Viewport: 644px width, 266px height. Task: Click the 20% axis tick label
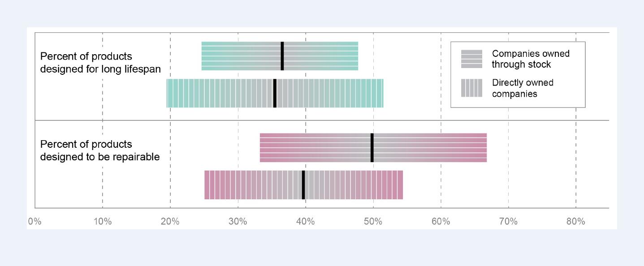point(170,221)
